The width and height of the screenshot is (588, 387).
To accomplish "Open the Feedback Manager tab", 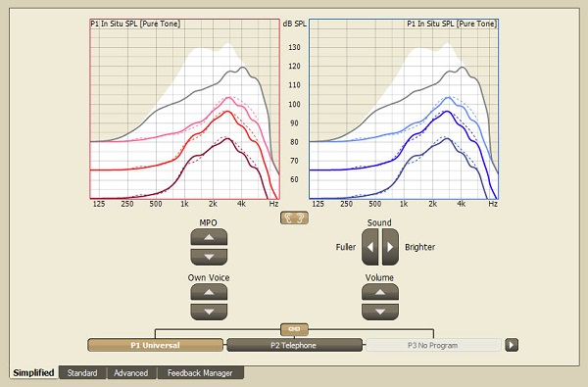I will [200, 372].
